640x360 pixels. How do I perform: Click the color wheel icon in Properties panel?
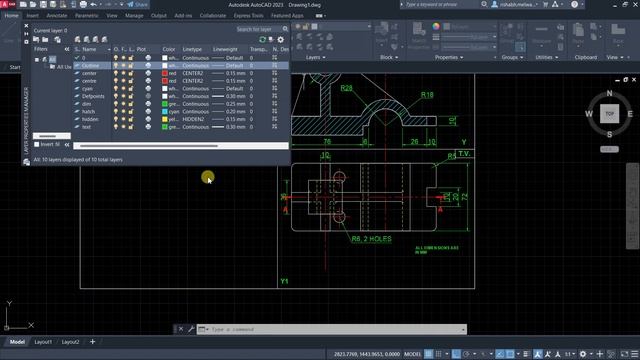(x=436, y=27)
